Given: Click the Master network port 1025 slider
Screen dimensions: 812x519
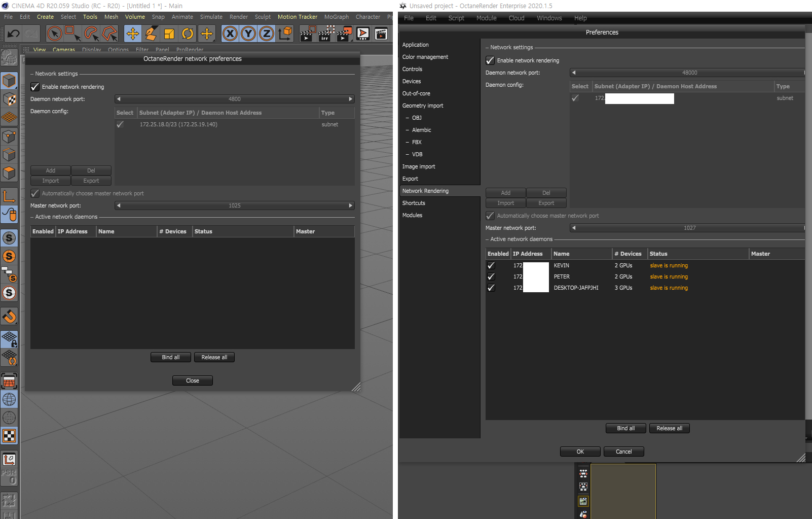Looking at the screenshot, I should (x=235, y=205).
